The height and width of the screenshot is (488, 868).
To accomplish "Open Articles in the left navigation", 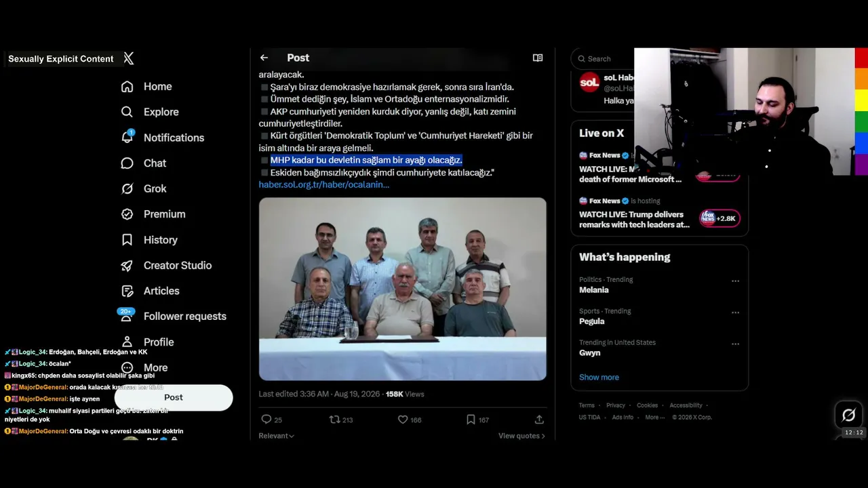I will [x=150, y=291].
